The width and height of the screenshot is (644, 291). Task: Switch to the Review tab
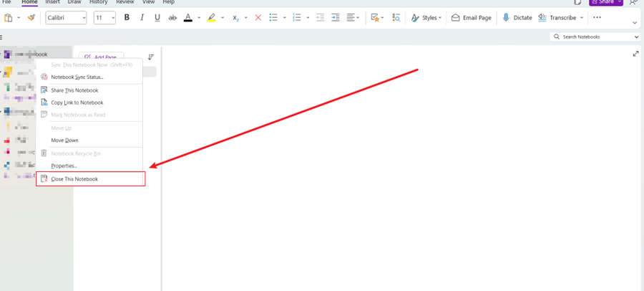[x=125, y=2]
